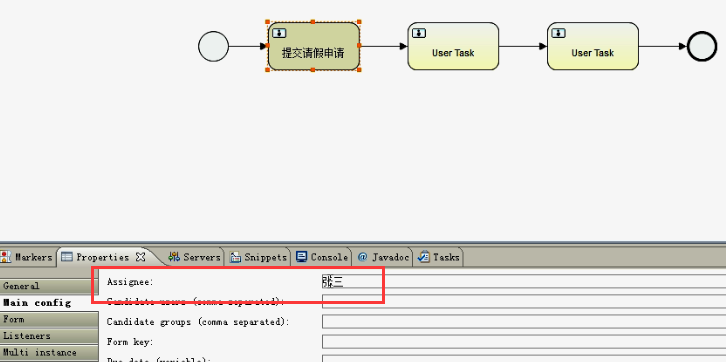Click the Form key label
Viewport: 726px width, 362px height.
click(x=130, y=342)
